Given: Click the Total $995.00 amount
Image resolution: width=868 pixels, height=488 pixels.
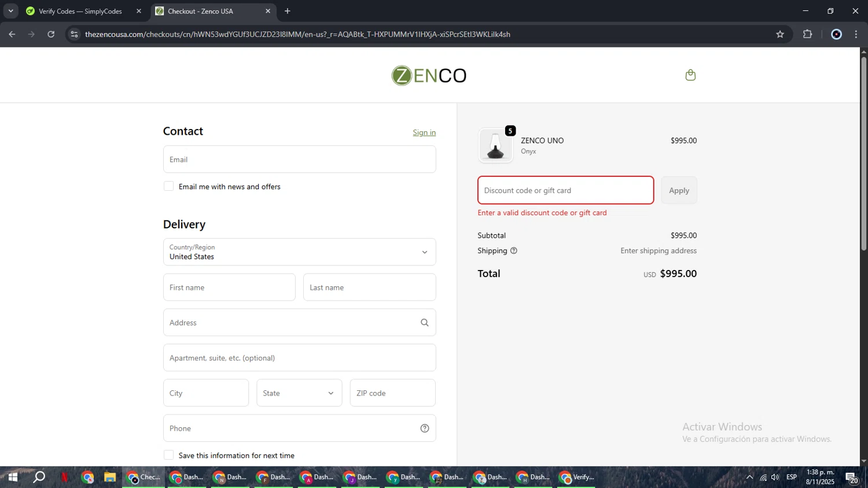Looking at the screenshot, I should point(678,273).
